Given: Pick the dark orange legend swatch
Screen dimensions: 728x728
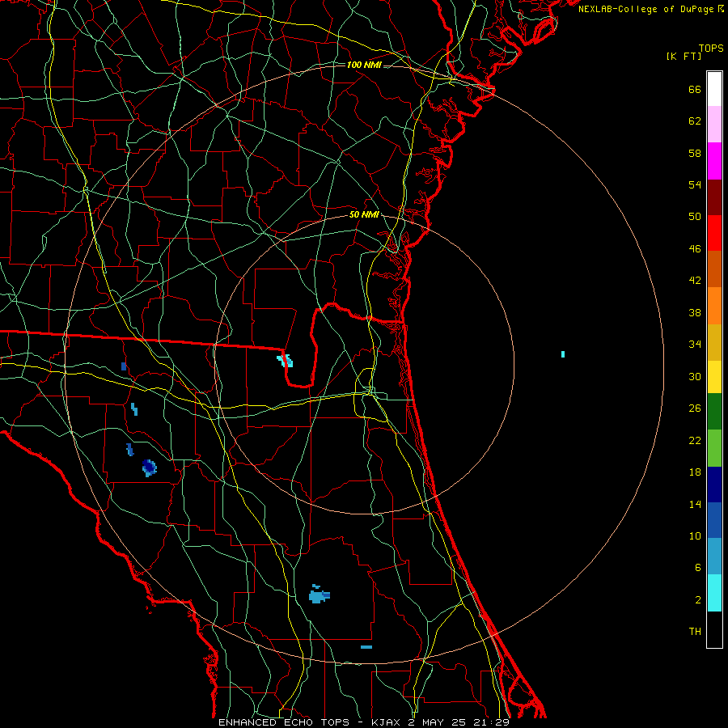Looking at the screenshot, I should coord(714,269).
